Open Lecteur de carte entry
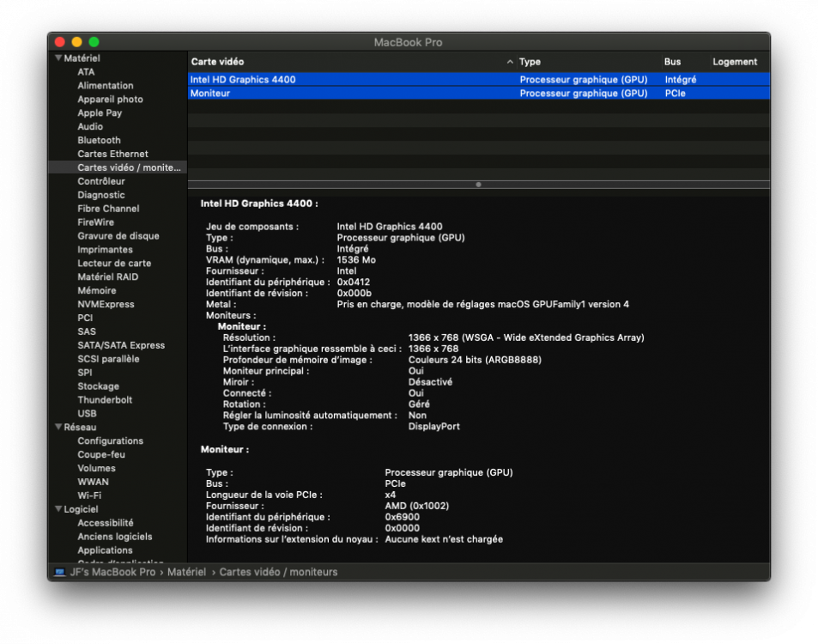Image resolution: width=818 pixels, height=644 pixels. [x=114, y=263]
